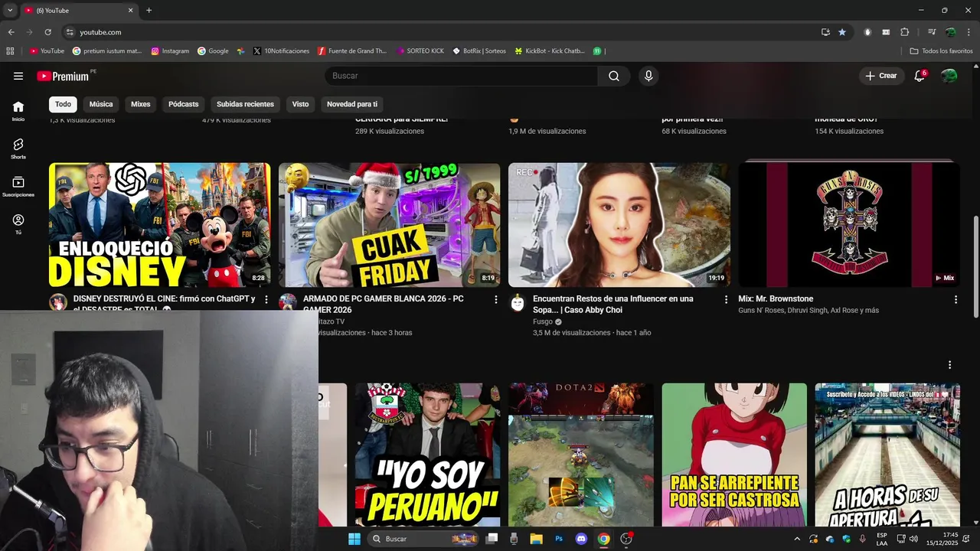Go back in browser history
Viewport: 980px width, 551px height.
[11, 32]
